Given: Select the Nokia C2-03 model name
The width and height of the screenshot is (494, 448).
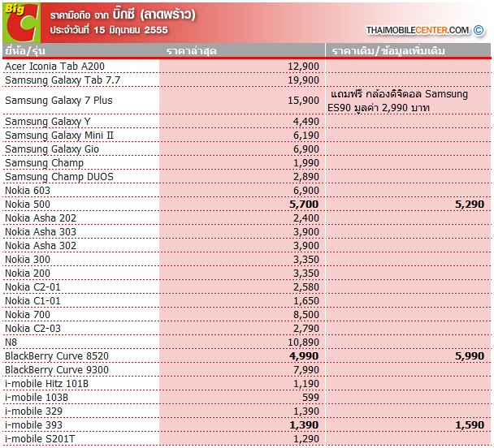Looking at the screenshot, I should (32, 329).
